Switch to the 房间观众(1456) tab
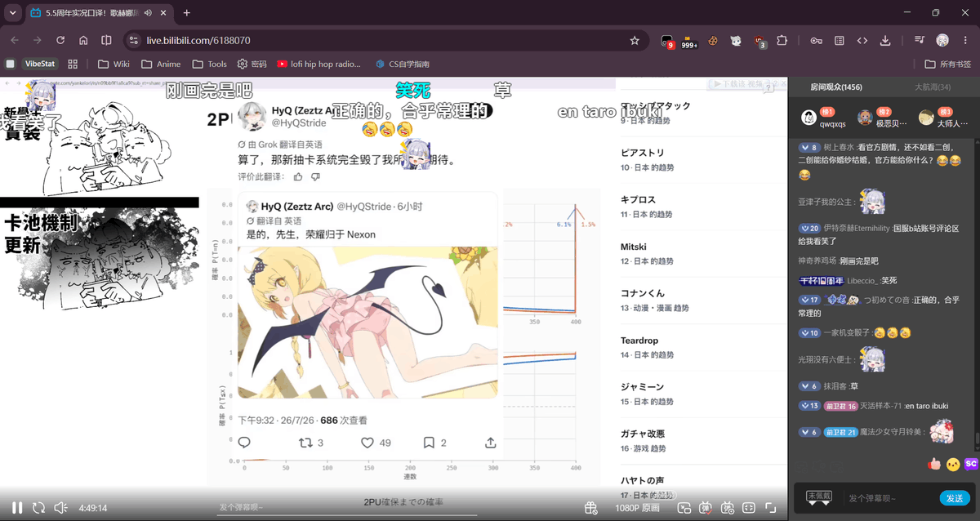Screen dimensions: 980x521 pyautogui.click(x=835, y=87)
